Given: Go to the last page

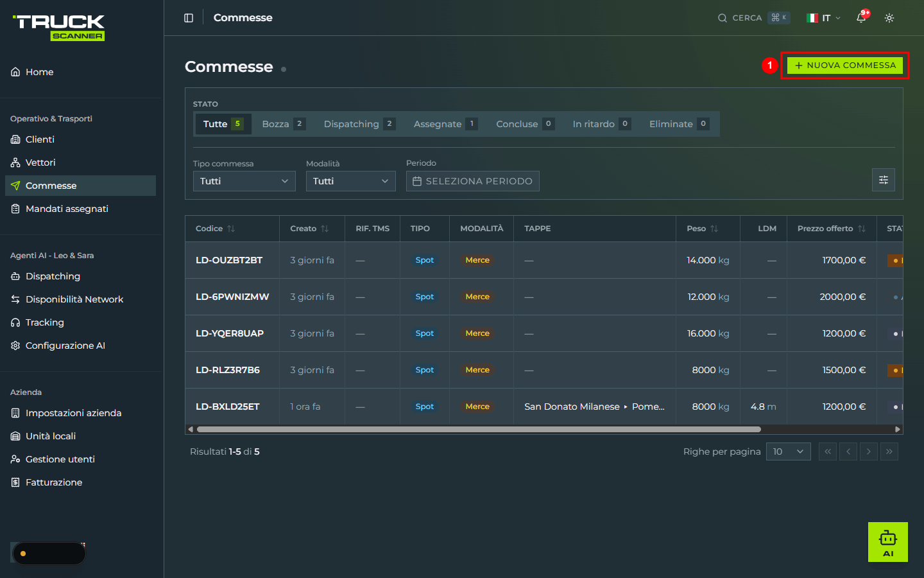Looking at the screenshot, I should coord(889,451).
